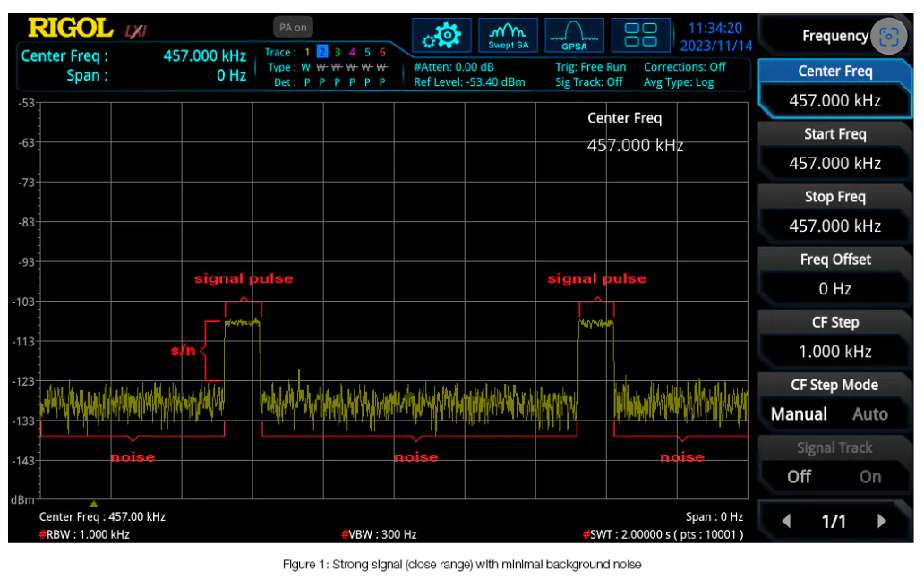Select the Swept SA mode icon
Viewport: 924px width, 579px height.
pos(508,36)
